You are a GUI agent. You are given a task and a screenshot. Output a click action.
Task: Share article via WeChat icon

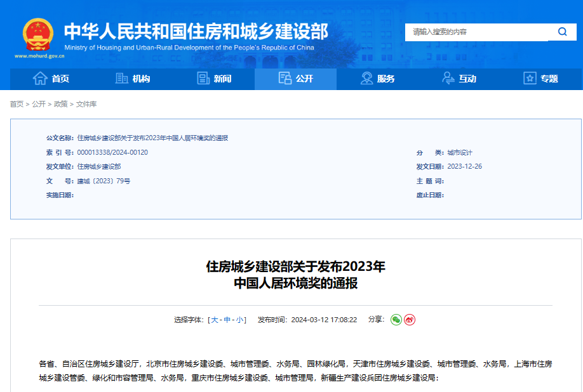(x=396, y=320)
